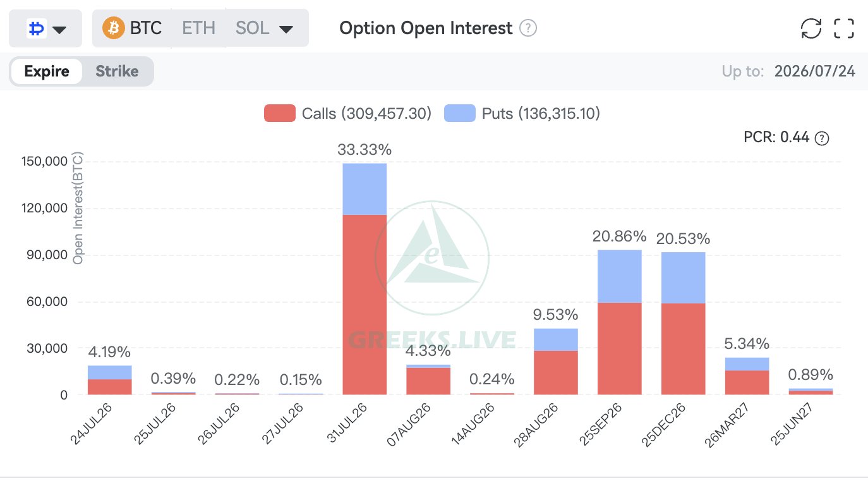The height and width of the screenshot is (488, 868).
Task: Select ETH tab
Action: pyautogui.click(x=198, y=28)
